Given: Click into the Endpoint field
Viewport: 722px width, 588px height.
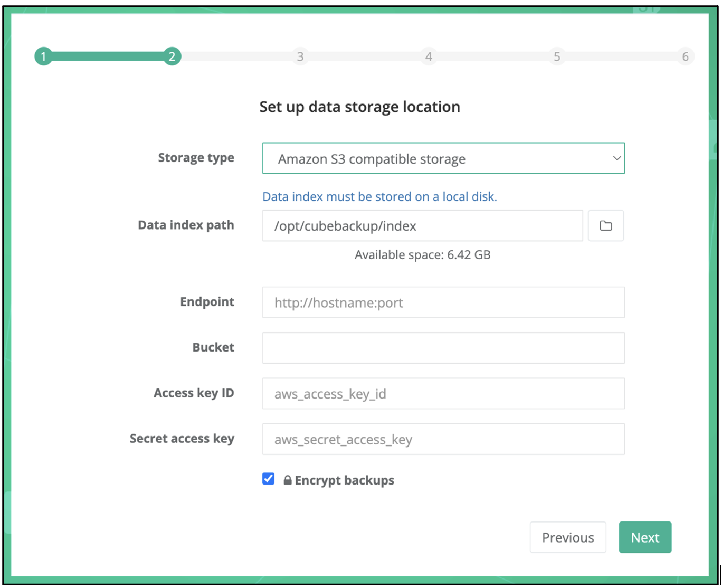Looking at the screenshot, I should 443,302.
